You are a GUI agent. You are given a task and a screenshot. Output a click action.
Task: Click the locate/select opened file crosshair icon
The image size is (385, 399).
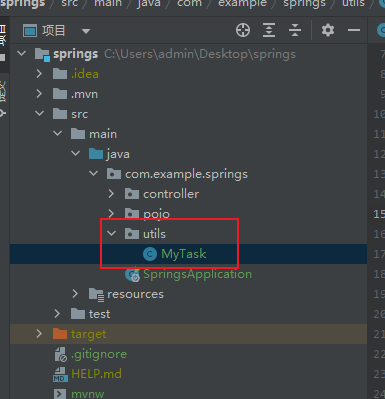pos(243,30)
